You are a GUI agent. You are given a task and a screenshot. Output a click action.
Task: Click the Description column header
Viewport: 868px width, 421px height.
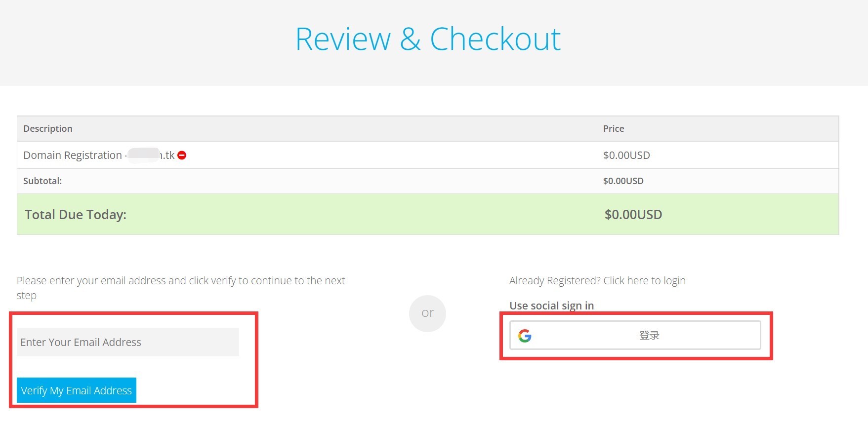click(48, 128)
